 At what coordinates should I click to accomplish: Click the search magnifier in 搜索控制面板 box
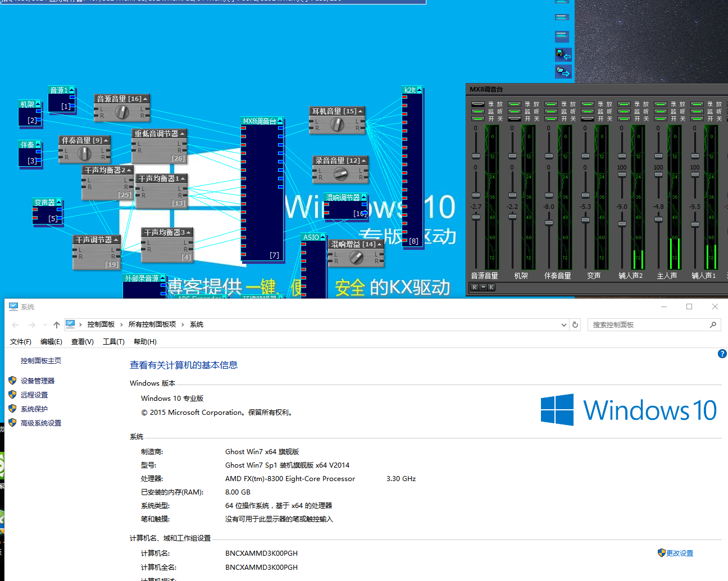[x=713, y=324]
